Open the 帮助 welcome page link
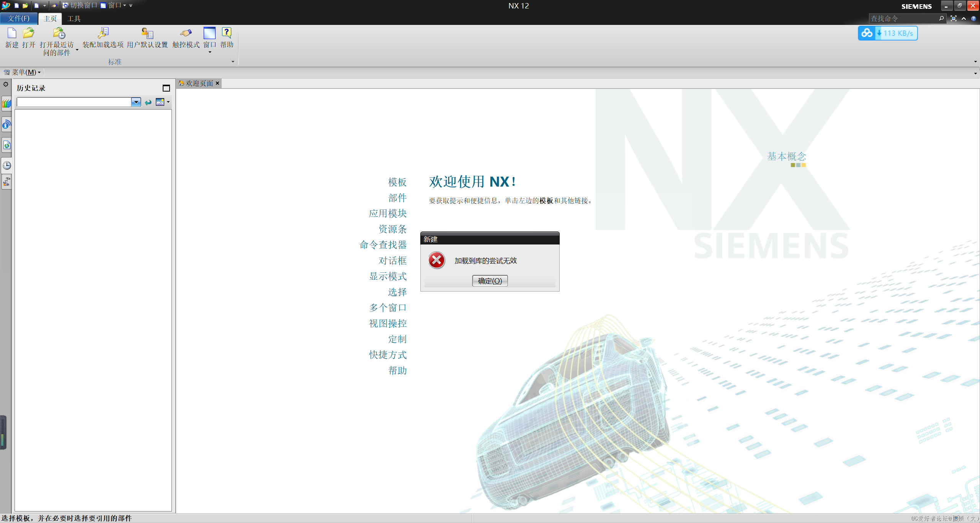This screenshot has height=523, width=980. point(397,371)
